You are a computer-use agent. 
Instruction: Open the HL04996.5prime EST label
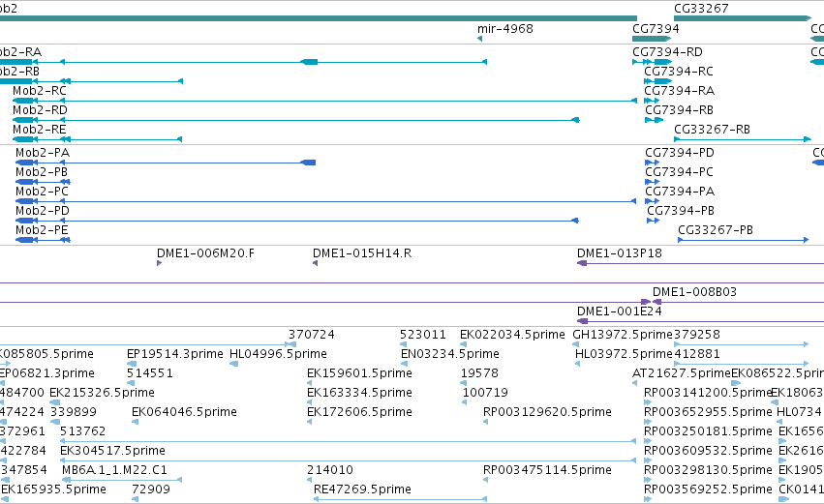[278, 354]
